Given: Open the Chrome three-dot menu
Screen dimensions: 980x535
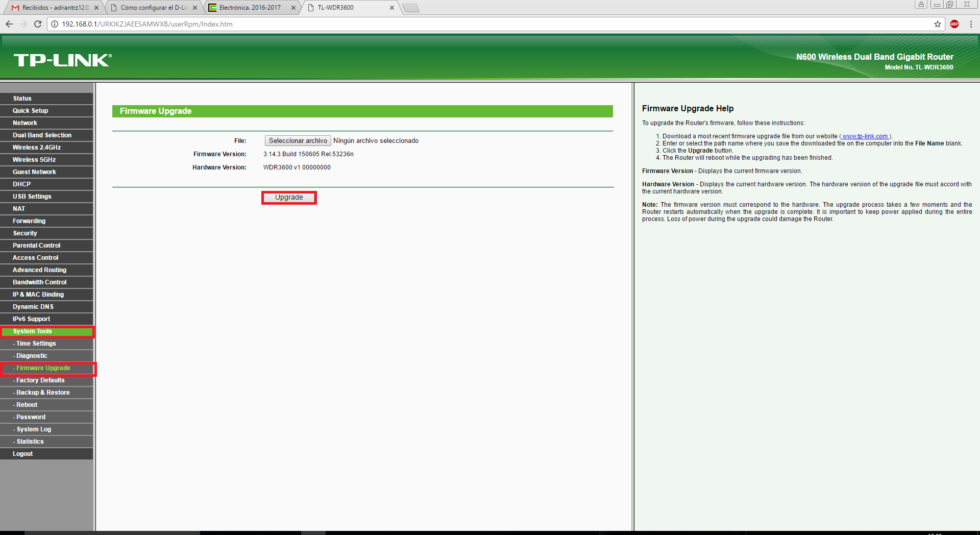Looking at the screenshot, I should [971, 24].
